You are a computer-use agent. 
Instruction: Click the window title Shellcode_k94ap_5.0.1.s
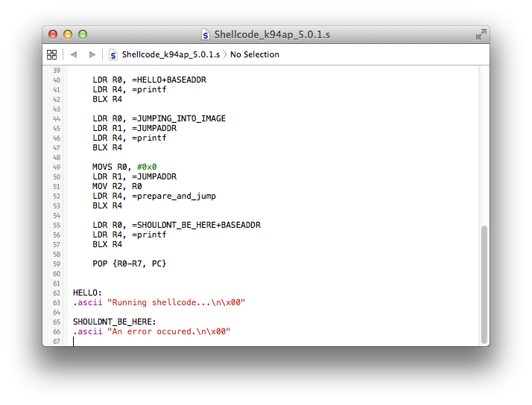pyautogui.click(x=272, y=34)
